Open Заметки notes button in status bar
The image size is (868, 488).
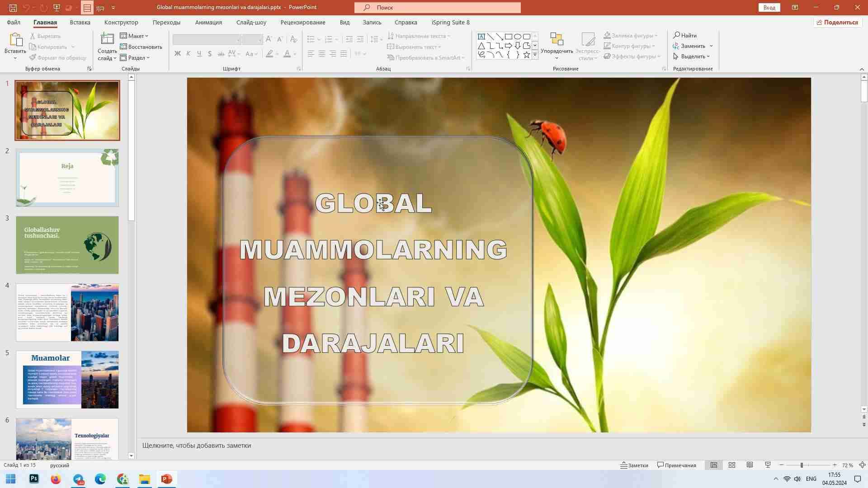(634, 465)
